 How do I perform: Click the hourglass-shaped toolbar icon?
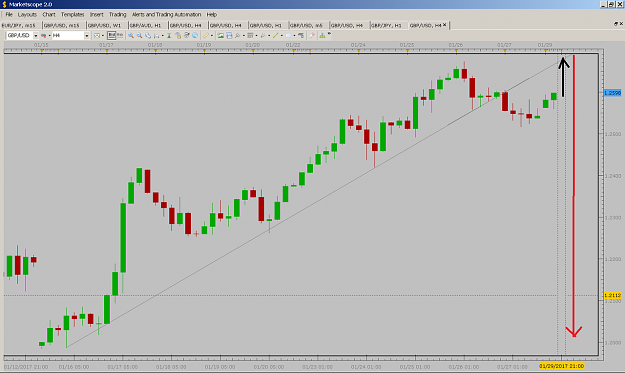tap(169, 35)
